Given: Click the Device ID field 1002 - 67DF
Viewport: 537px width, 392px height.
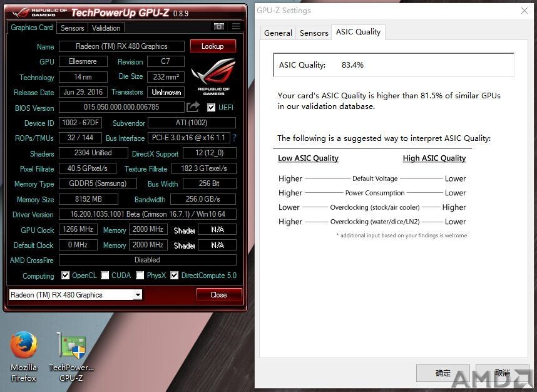Looking at the screenshot, I should 81,123.
